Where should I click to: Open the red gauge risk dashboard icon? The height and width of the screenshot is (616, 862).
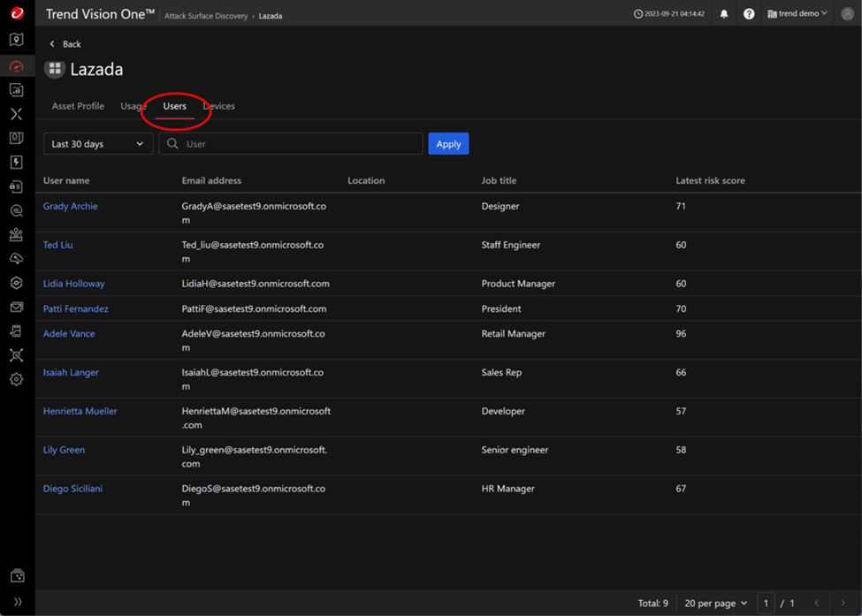[x=17, y=66]
